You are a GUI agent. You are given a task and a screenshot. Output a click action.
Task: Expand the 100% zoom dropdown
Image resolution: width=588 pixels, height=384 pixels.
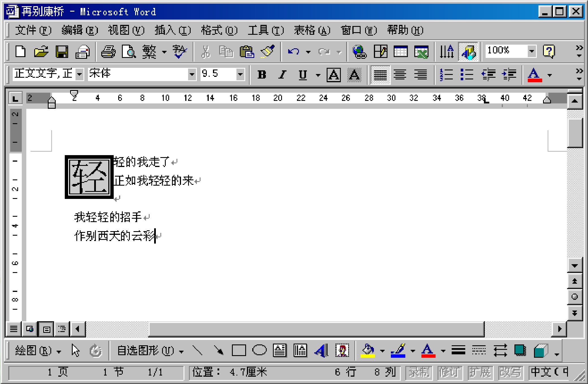532,51
